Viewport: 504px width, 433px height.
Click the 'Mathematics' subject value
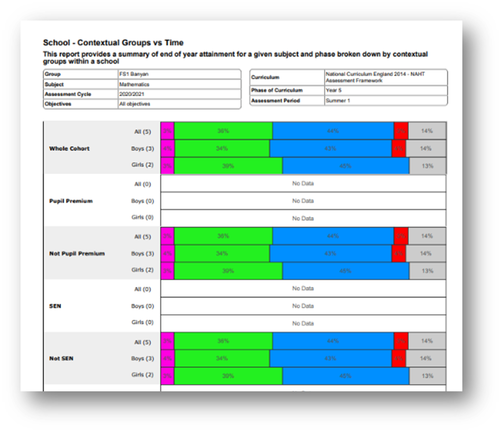point(134,84)
